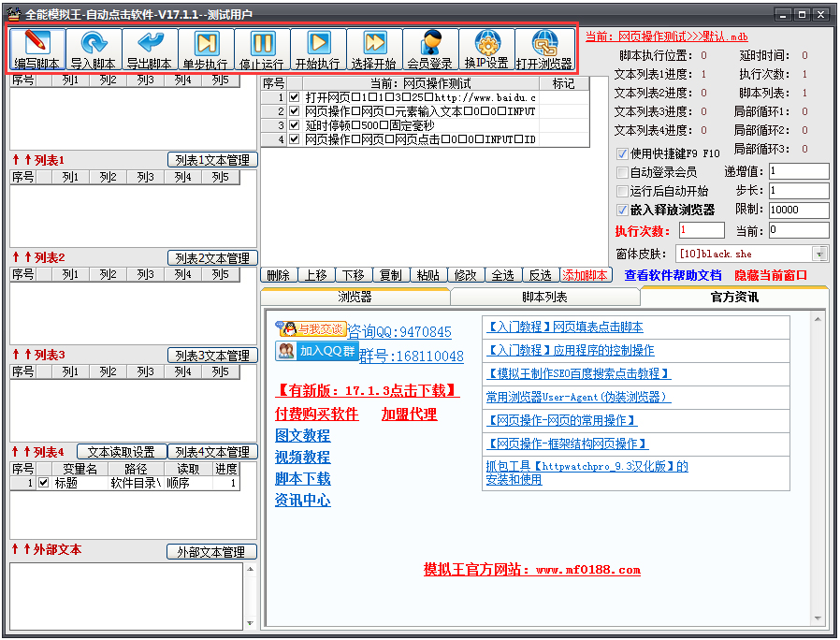Open the 窗体皮肤 skin dropdown
This screenshot has height=640, width=840.
pyautogui.click(x=818, y=254)
